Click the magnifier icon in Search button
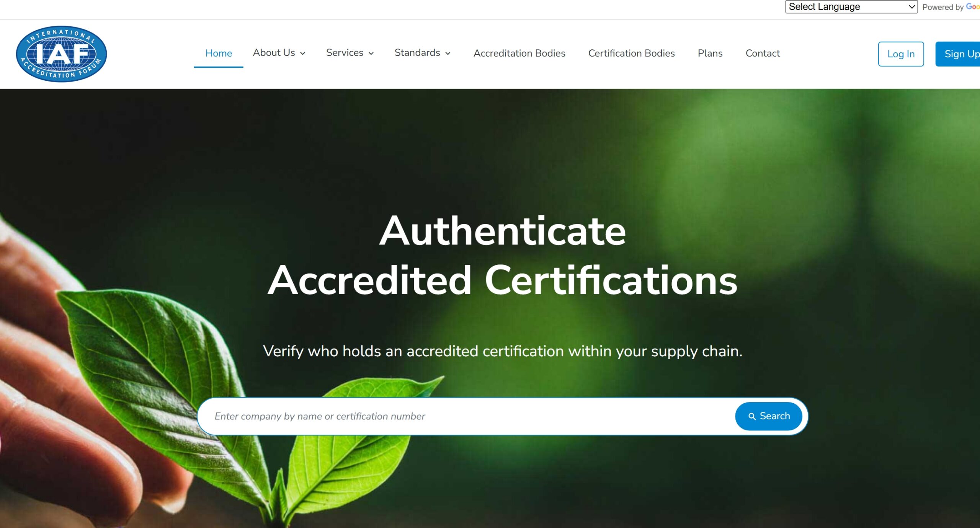The height and width of the screenshot is (528, 980). coord(752,416)
